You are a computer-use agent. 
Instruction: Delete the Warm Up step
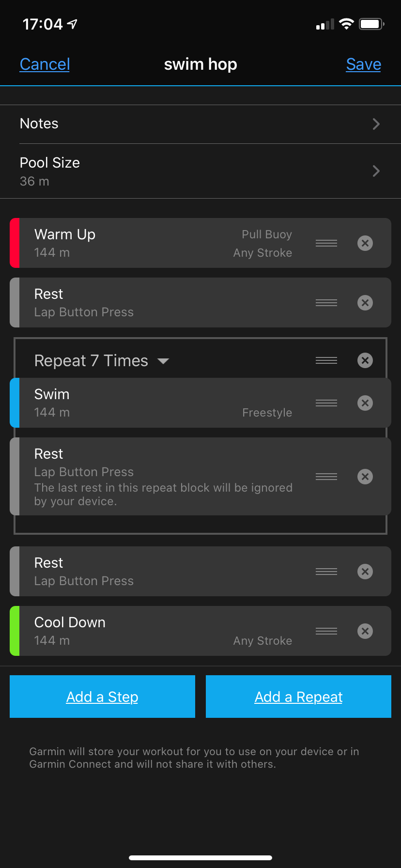(x=365, y=243)
